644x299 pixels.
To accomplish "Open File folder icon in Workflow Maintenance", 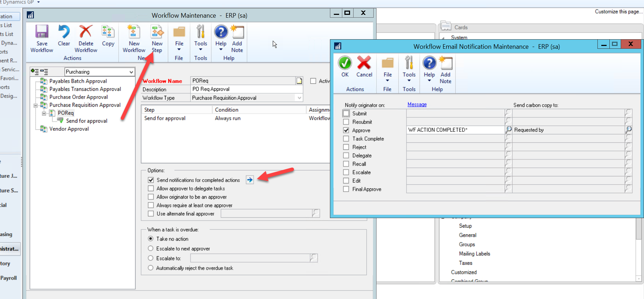I will (179, 32).
